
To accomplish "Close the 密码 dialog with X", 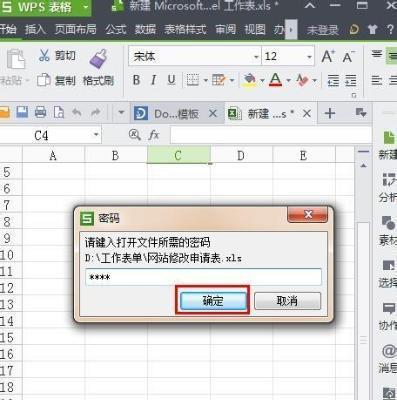I will tap(308, 215).
